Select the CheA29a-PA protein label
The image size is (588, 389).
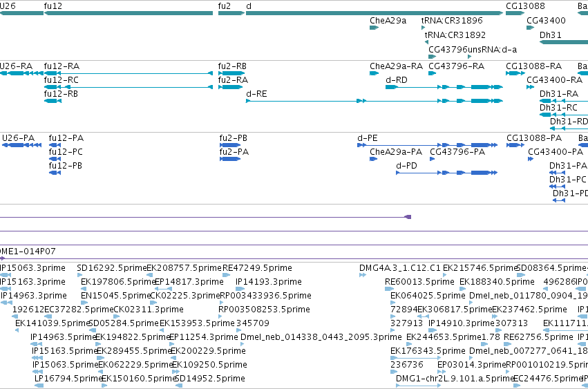396,152
